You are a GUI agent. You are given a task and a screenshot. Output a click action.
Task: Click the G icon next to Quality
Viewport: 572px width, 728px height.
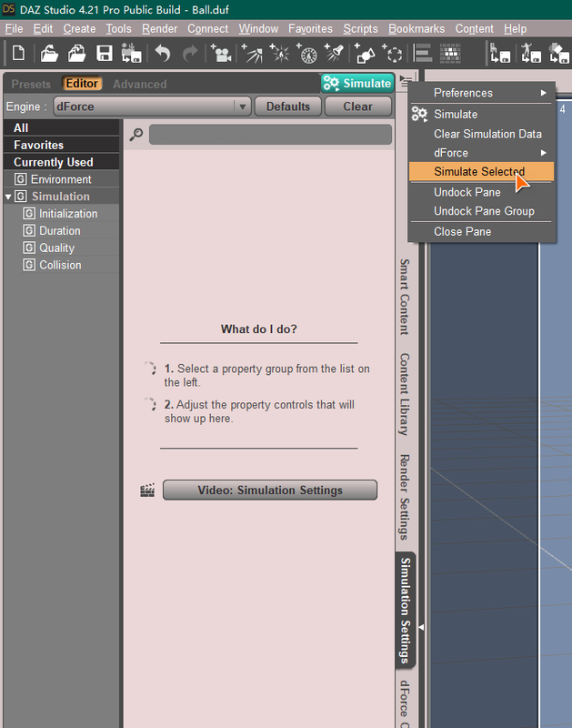29,248
